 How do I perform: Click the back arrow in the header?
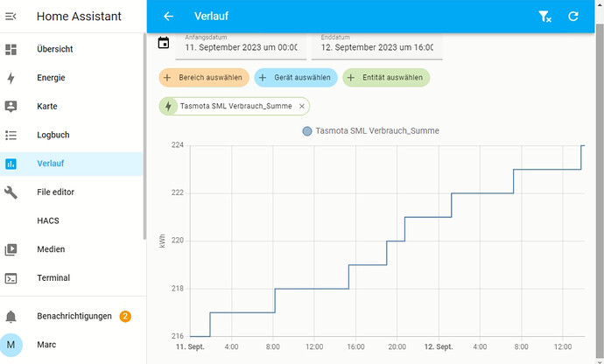169,16
